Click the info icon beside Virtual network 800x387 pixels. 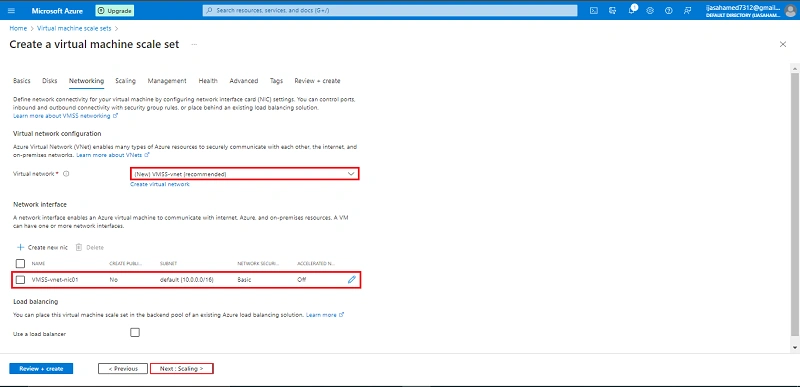tap(66, 174)
